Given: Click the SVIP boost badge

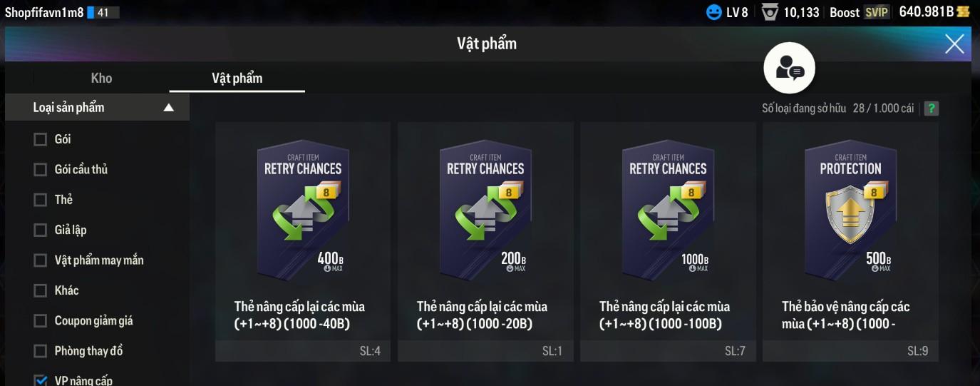Looking at the screenshot, I should click(876, 12).
